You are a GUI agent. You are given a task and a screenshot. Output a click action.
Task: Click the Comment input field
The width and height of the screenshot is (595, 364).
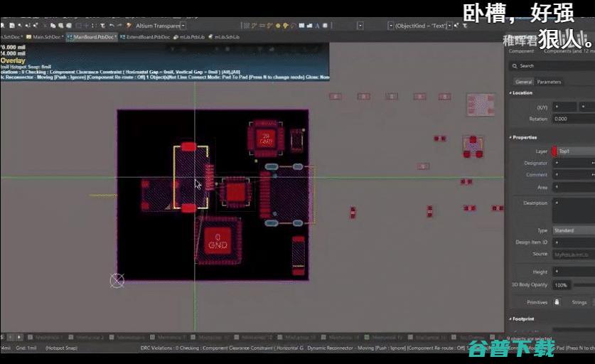click(x=572, y=175)
